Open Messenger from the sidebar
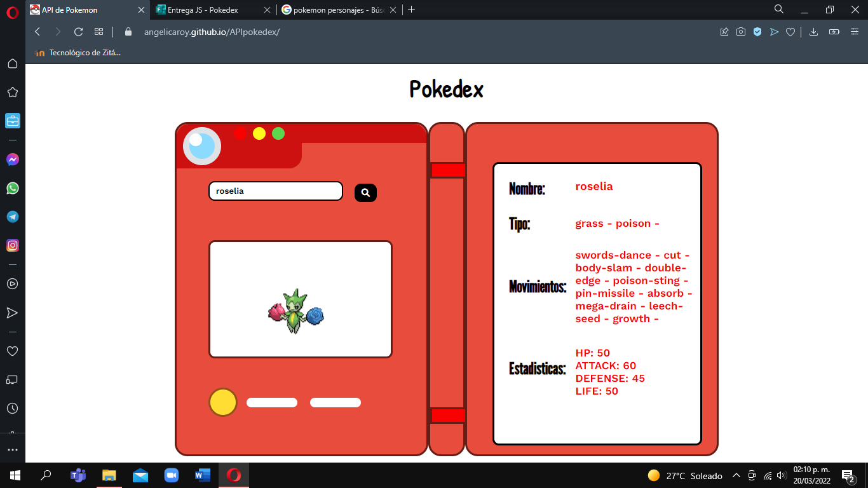The image size is (868, 488). click(x=12, y=159)
